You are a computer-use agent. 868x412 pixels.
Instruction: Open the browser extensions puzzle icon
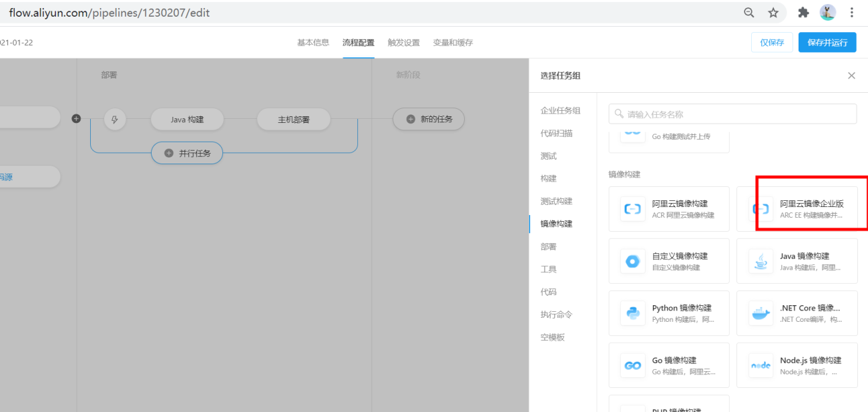(804, 13)
